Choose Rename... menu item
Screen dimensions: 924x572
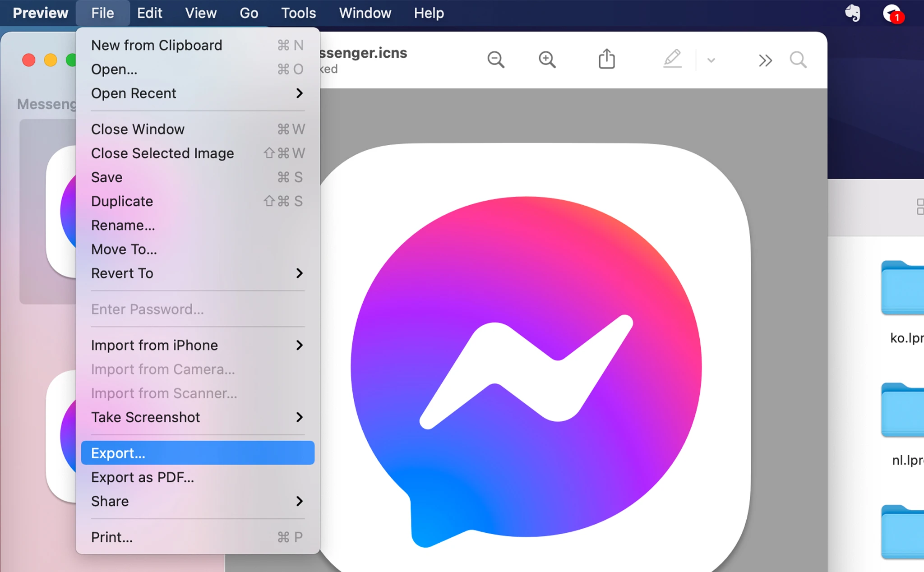[198, 225]
